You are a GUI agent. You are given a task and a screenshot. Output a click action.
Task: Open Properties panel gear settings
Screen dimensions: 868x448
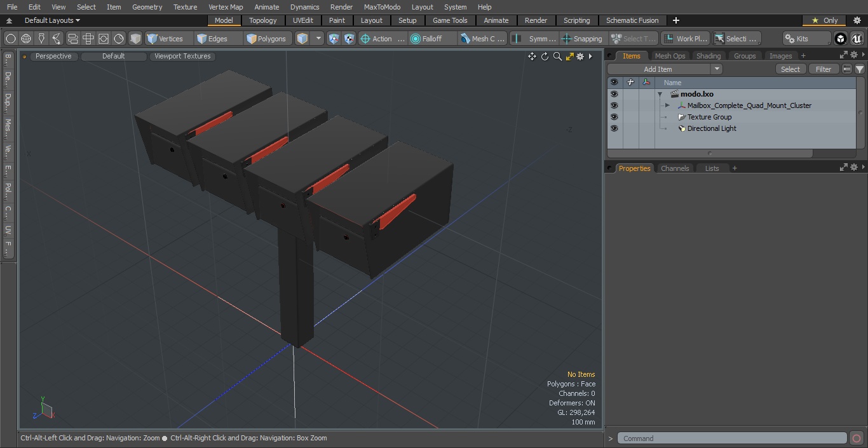click(854, 167)
